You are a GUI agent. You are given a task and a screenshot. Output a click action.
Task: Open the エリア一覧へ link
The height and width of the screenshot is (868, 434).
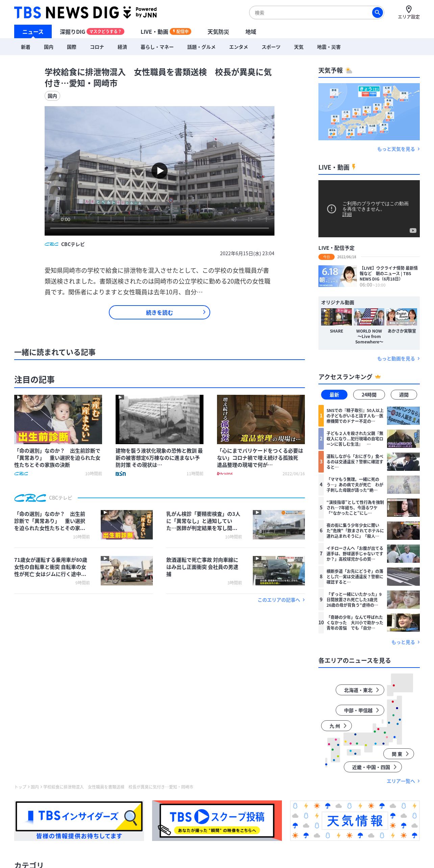tap(403, 781)
